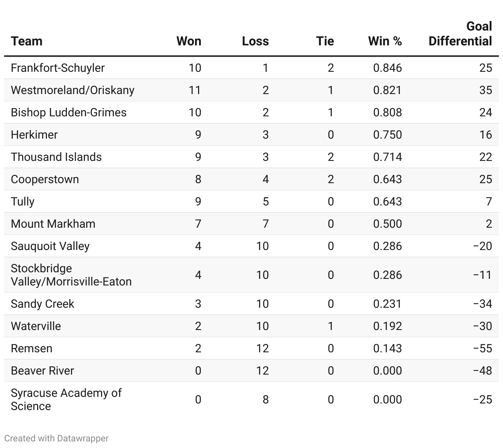Click Sauquoit Valley goal differential −20
Screen dimensions: 503x448
click(482, 246)
